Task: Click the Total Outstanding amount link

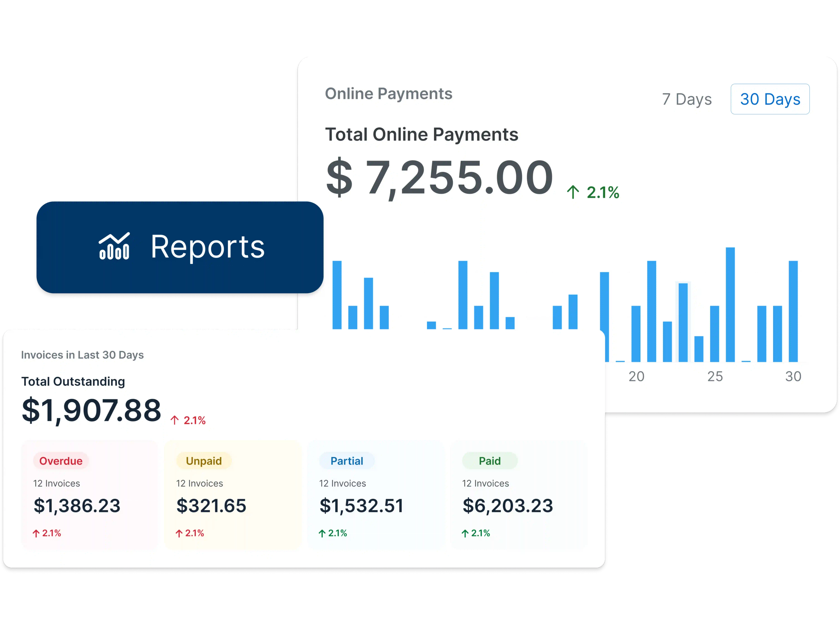Action: point(91,410)
